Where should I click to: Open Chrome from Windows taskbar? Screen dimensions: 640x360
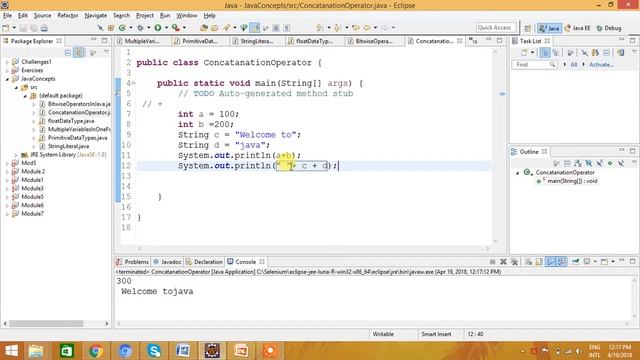96,351
